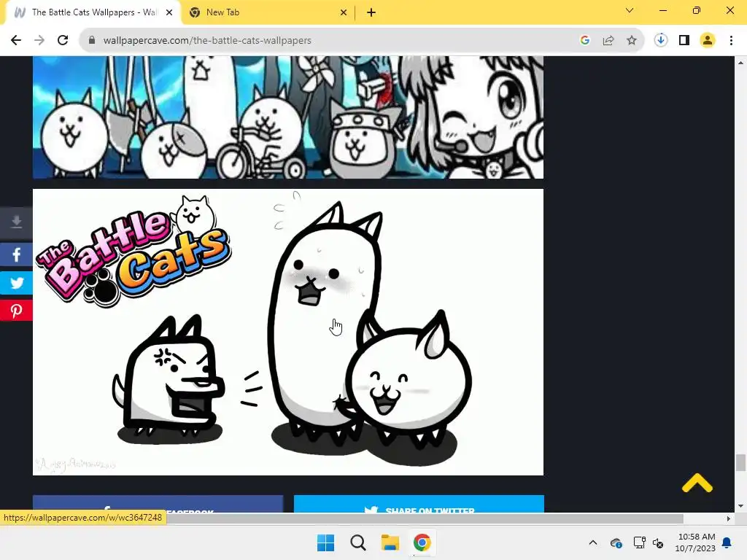This screenshot has width=747, height=560.
Task: Click the horizontal scrollbar track
Action: tap(362, 518)
